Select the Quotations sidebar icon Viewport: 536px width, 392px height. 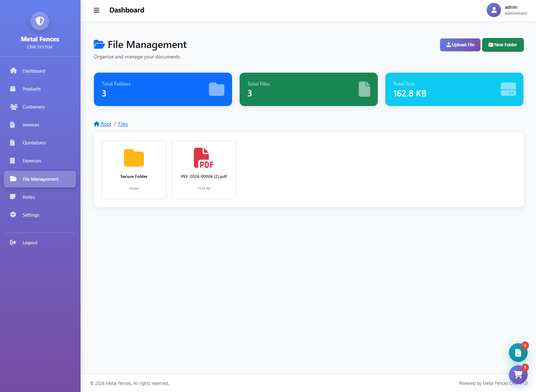pyautogui.click(x=13, y=142)
